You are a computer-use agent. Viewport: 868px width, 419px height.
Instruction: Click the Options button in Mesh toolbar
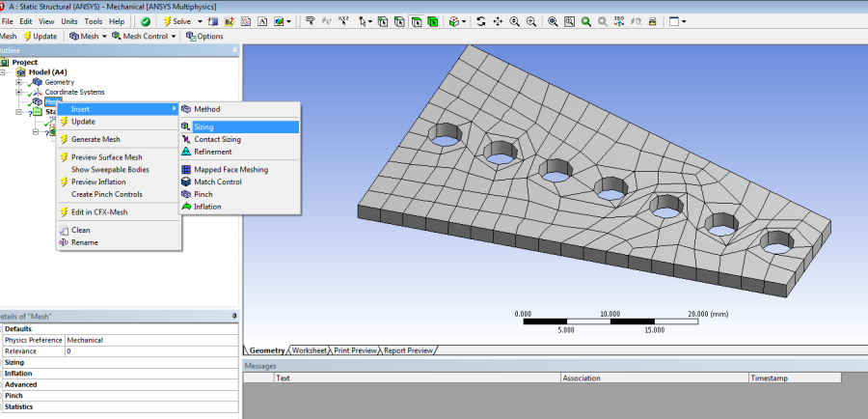204,36
